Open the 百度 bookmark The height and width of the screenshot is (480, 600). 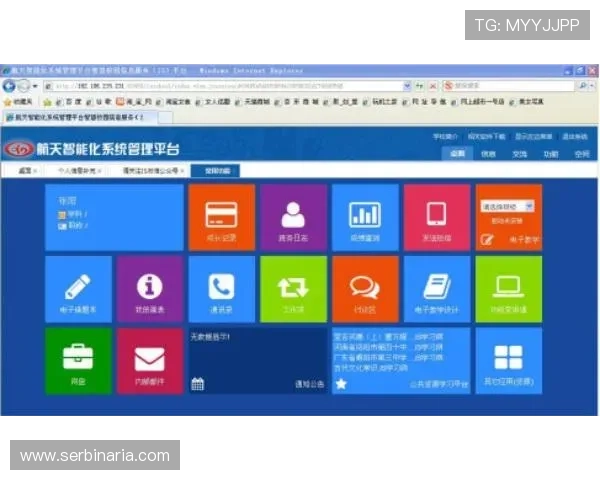click(70, 102)
